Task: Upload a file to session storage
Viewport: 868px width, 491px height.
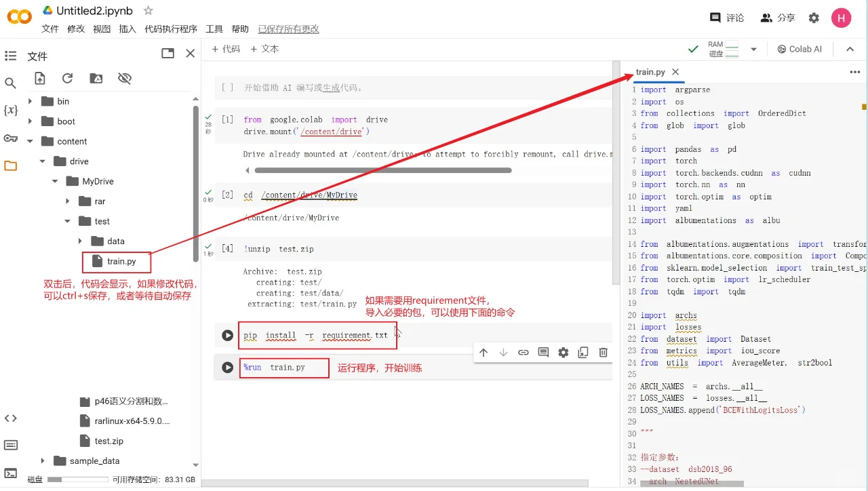Action: pyautogui.click(x=40, y=79)
